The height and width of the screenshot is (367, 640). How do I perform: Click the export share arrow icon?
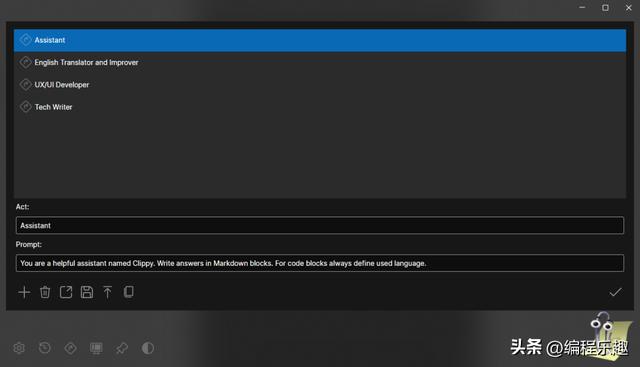(66, 292)
